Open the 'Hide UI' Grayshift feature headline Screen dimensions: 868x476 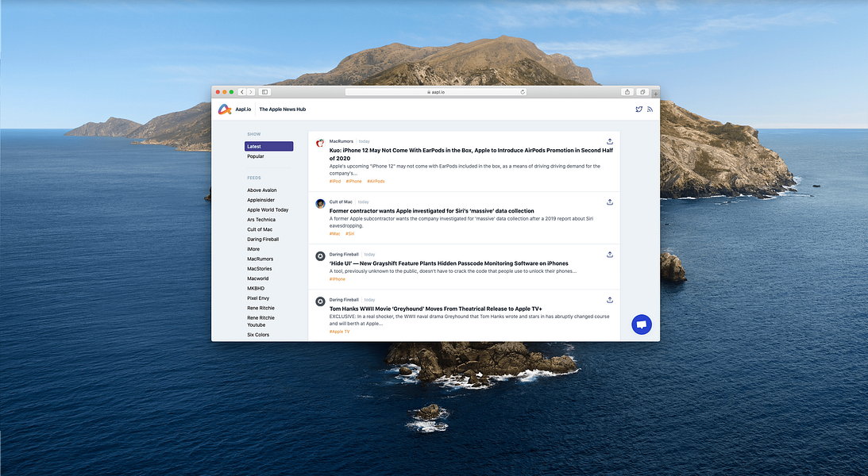[x=449, y=263]
